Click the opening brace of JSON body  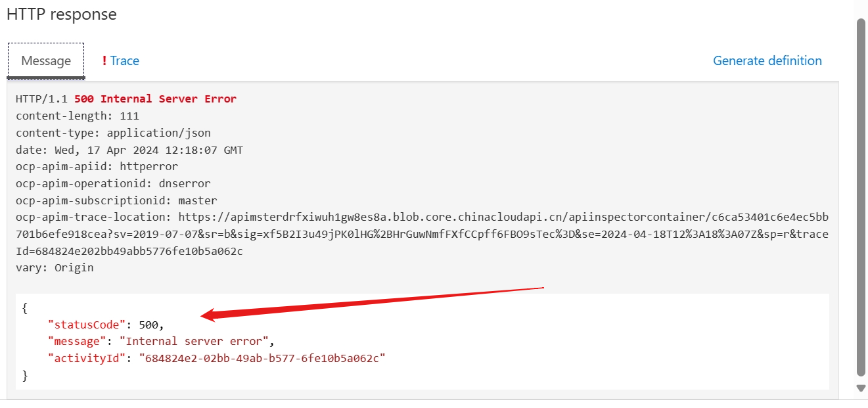tap(25, 307)
